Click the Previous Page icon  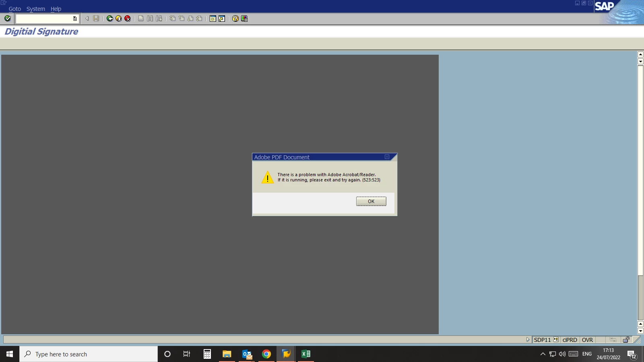181,19
